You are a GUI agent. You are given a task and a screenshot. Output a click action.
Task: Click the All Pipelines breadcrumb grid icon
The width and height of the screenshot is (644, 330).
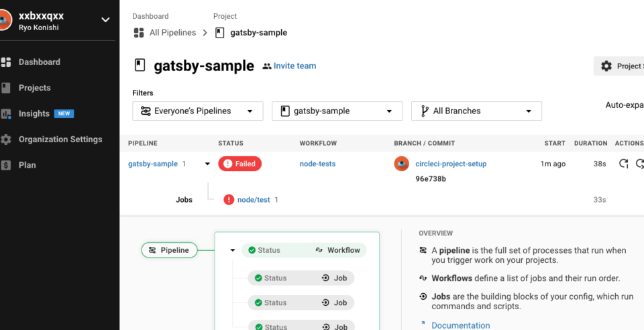click(139, 33)
